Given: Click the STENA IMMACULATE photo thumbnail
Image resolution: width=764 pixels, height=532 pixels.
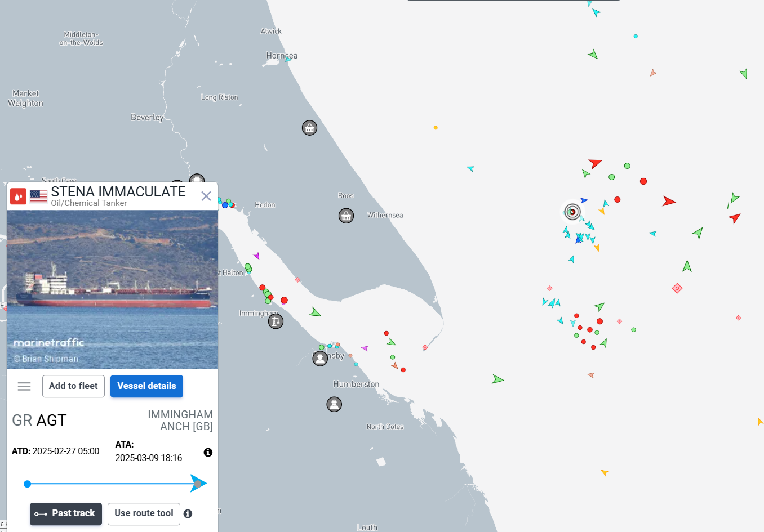Looking at the screenshot, I should click(x=112, y=289).
